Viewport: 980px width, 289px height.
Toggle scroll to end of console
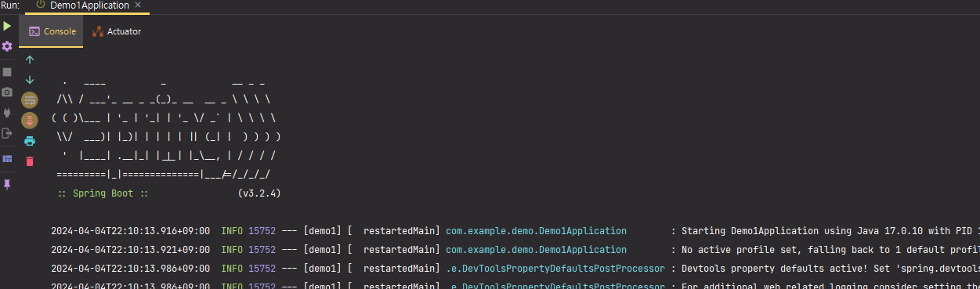click(x=30, y=121)
